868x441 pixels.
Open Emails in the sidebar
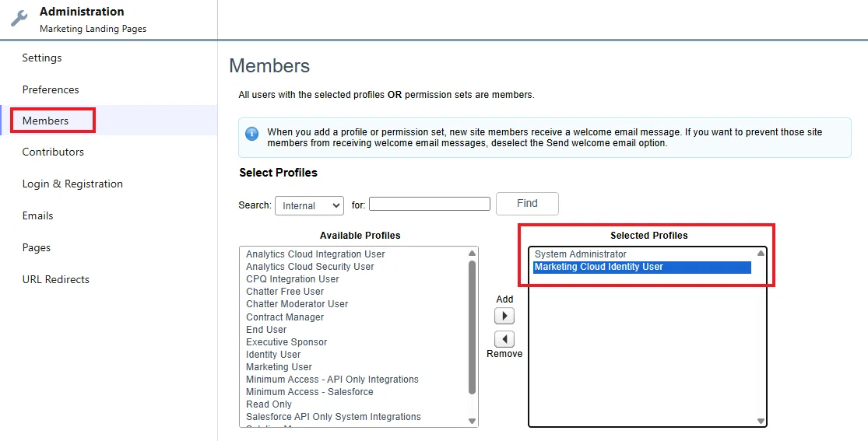37,215
